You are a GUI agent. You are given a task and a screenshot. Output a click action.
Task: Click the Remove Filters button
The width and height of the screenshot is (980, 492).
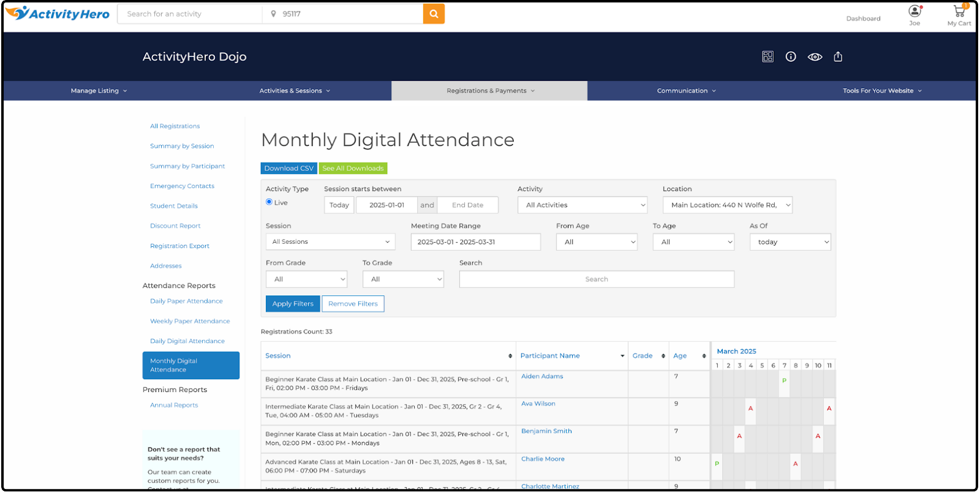coord(353,304)
